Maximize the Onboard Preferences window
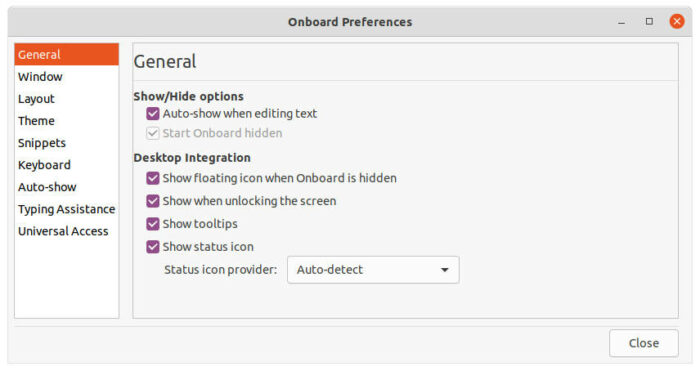This screenshot has height=371, width=700. 649,21
